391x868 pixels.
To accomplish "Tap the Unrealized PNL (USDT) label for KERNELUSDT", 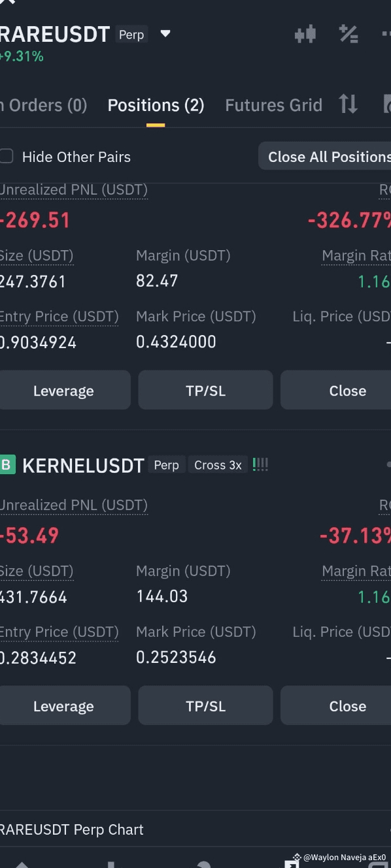I will pyautogui.click(x=73, y=505).
